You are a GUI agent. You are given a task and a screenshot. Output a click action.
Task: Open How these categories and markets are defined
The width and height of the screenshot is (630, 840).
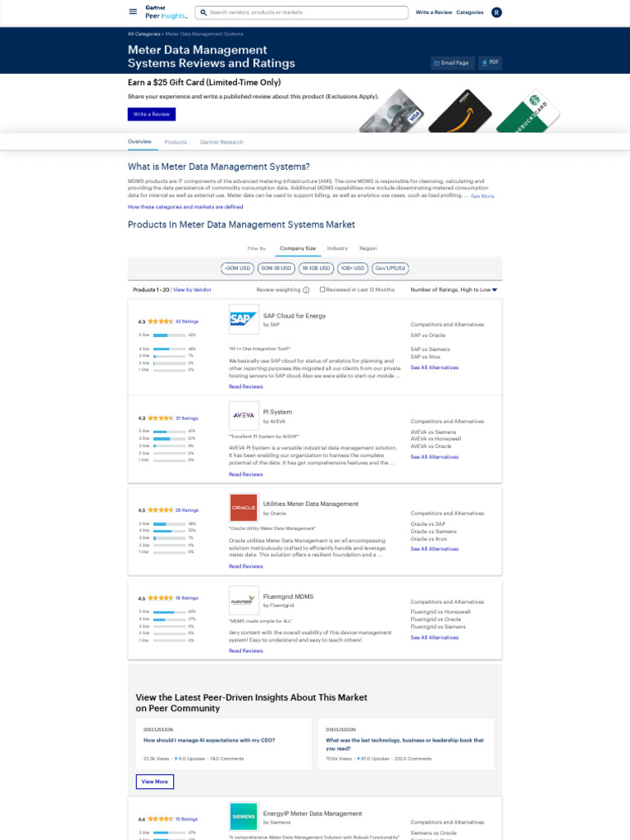185,207
